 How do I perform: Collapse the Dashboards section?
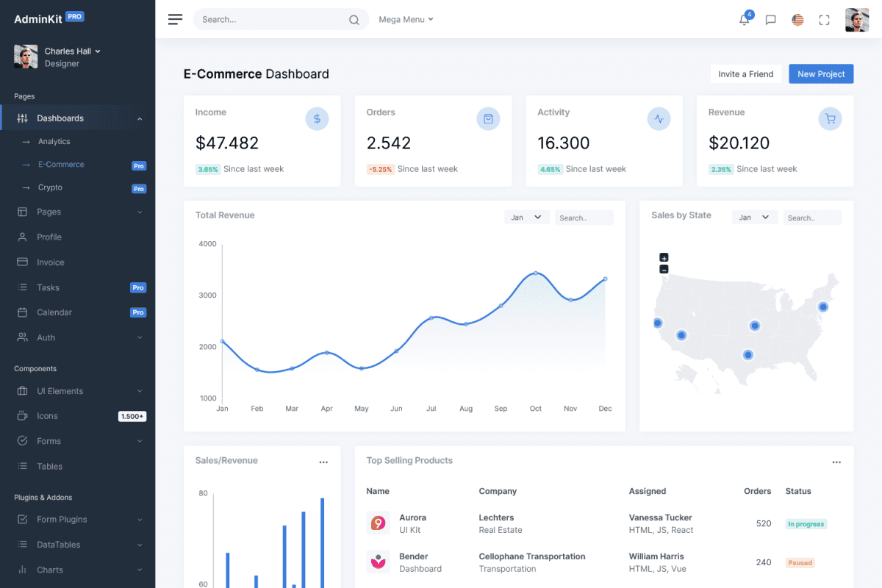[140, 118]
